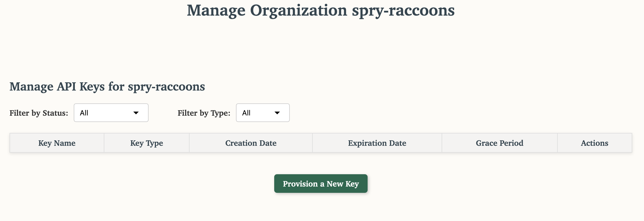The width and height of the screenshot is (644, 221).
Task: Click the word 'for' in API Keys heading
Action: [x=116, y=87]
